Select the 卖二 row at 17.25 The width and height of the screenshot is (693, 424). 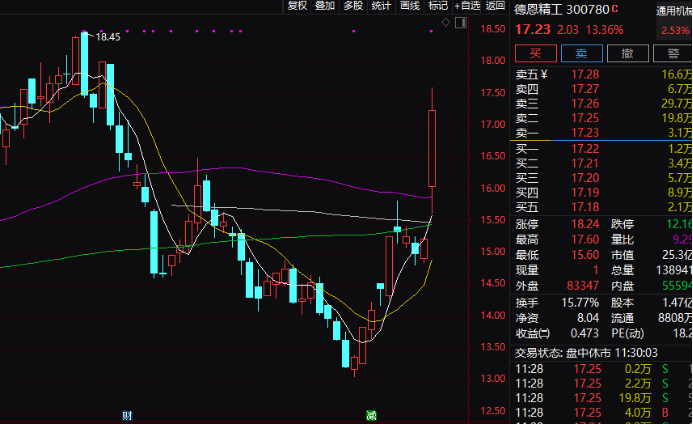(602, 118)
